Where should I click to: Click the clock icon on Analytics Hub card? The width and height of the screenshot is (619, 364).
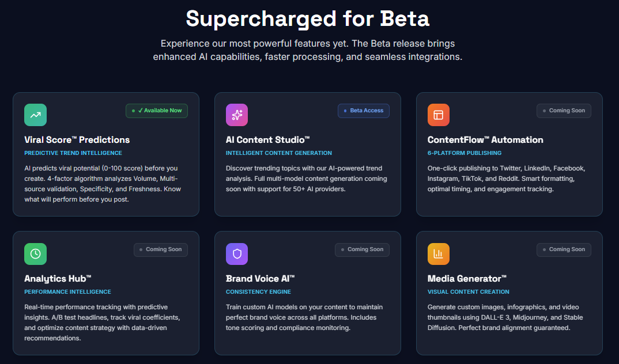[35, 253]
